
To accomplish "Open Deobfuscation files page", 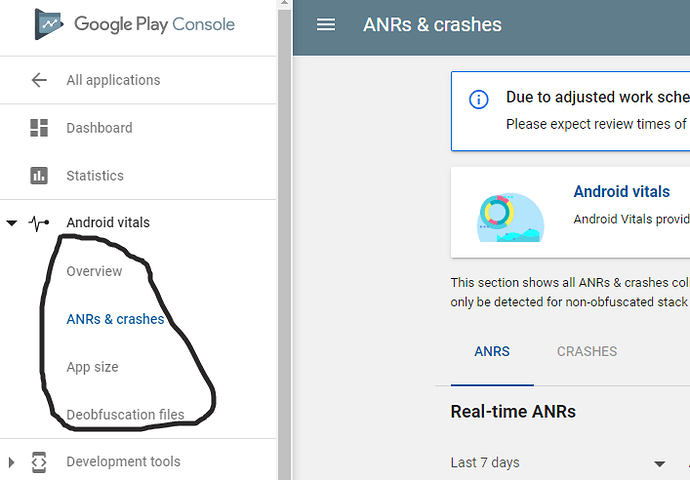I will point(125,414).
